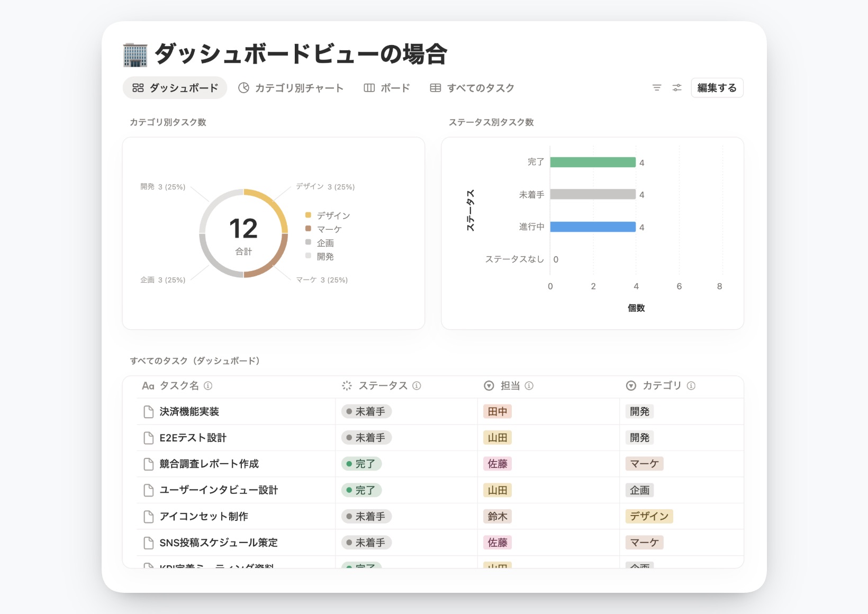
Task: Open the status selector for E2Eテスト設計
Action: point(366,437)
